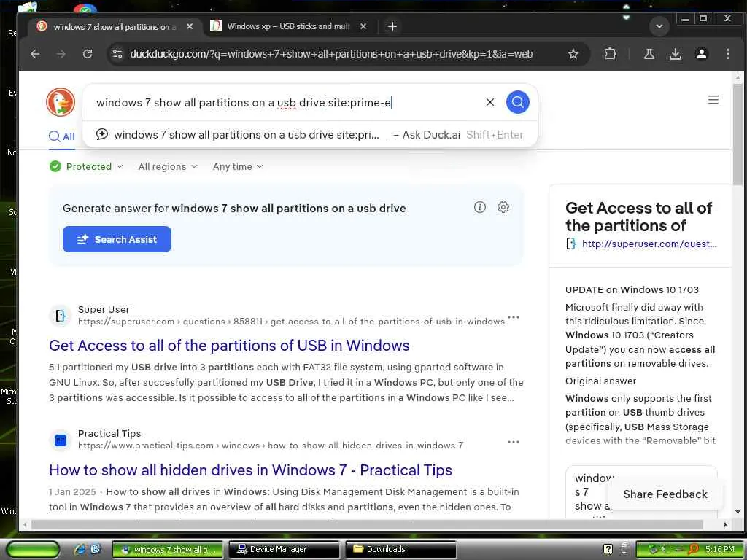Open Chrome Labs flask icon
Image resolution: width=747 pixels, height=560 pixels.
649,54
